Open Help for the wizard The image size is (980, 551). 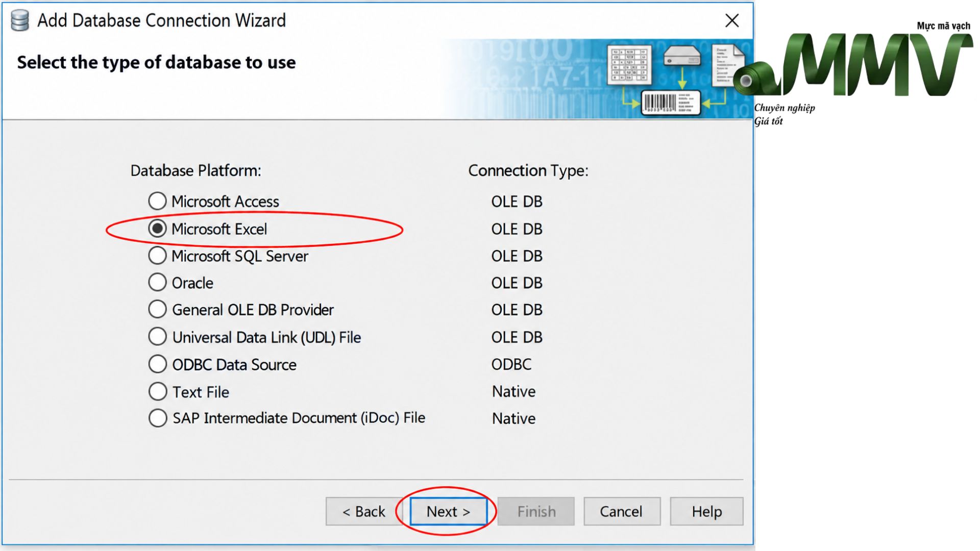(707, 511)
